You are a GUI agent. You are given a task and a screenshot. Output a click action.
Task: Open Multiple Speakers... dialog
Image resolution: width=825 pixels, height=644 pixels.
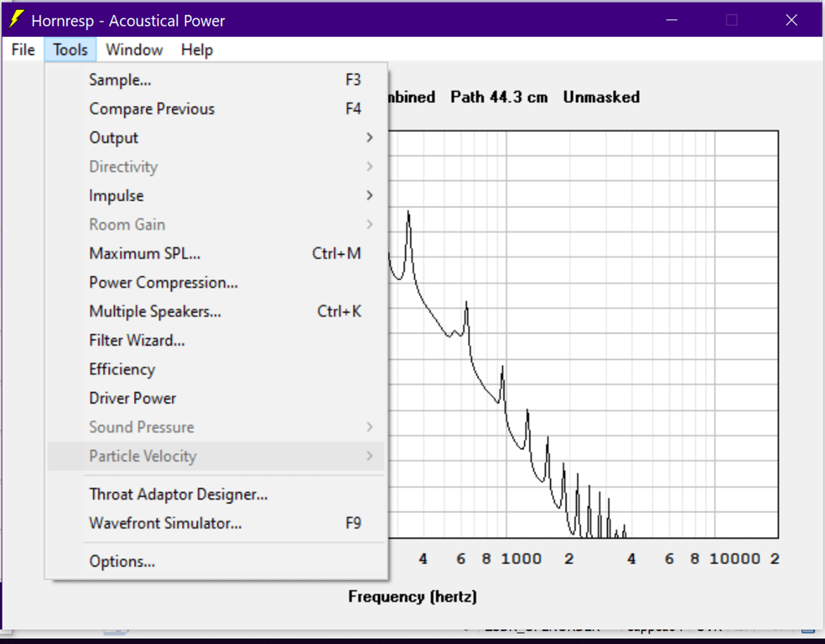[216, 311]
